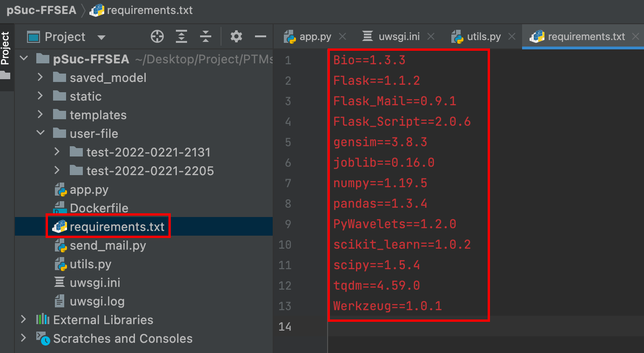
Task: Select the user-file folder in tree
Action: point(94,134)
